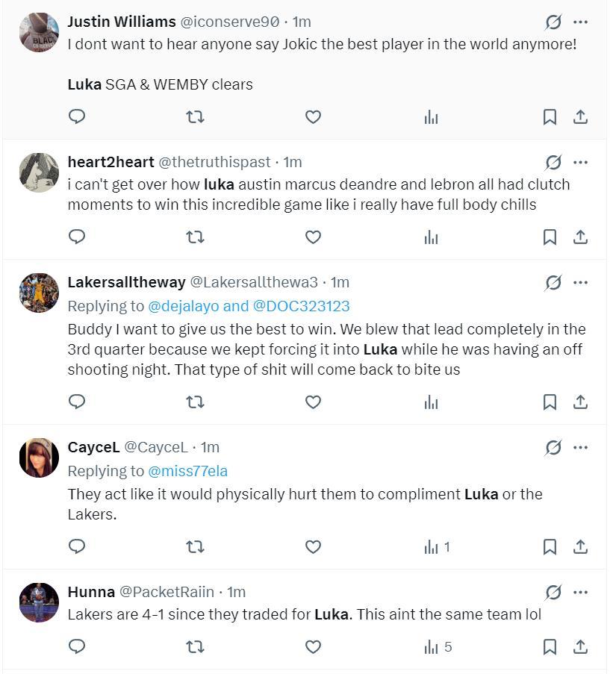Open @dejalayo profile mention link
The height and width of the screenshot is (674, 616).
(x=184, y=306)
